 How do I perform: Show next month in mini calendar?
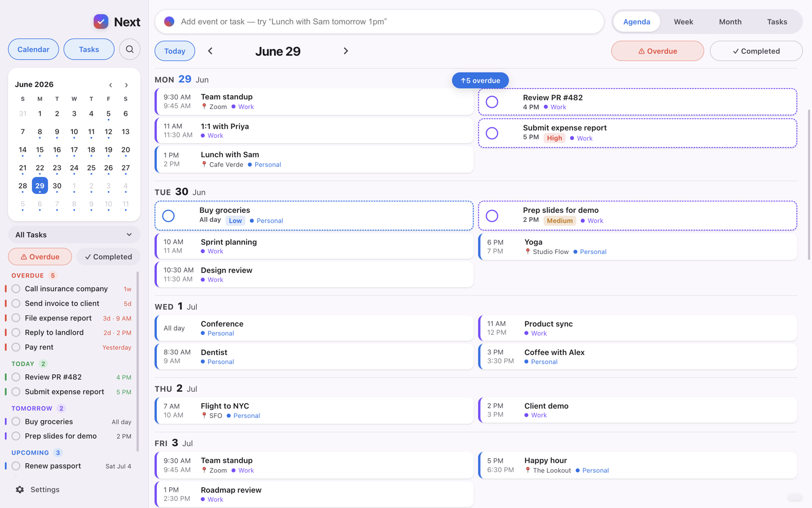(126, 85)
